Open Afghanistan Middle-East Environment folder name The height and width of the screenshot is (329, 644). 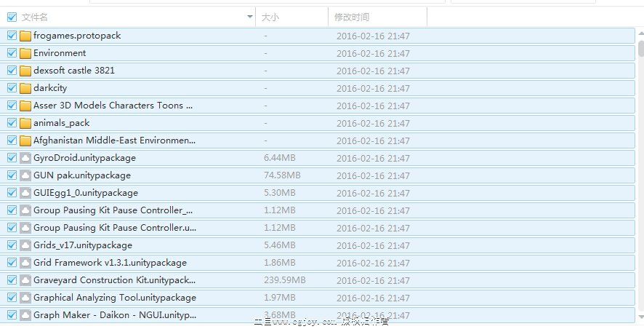point(114,140)
